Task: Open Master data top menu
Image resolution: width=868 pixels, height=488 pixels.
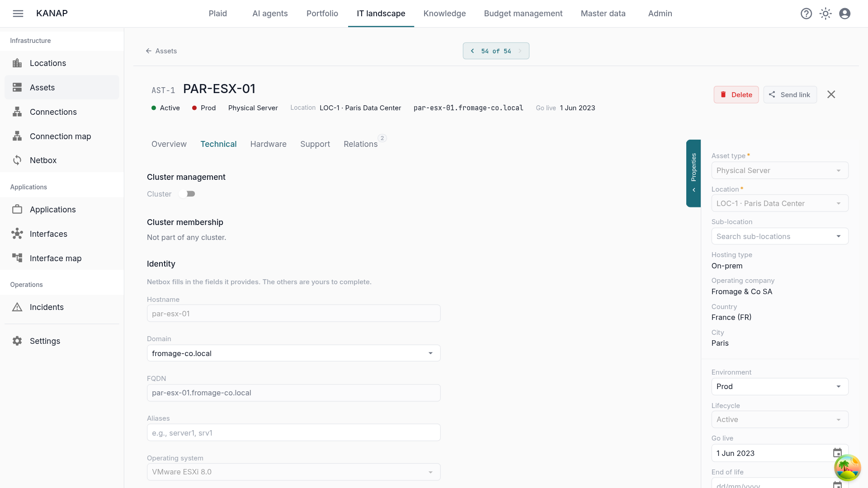Action: coord(603,14)
